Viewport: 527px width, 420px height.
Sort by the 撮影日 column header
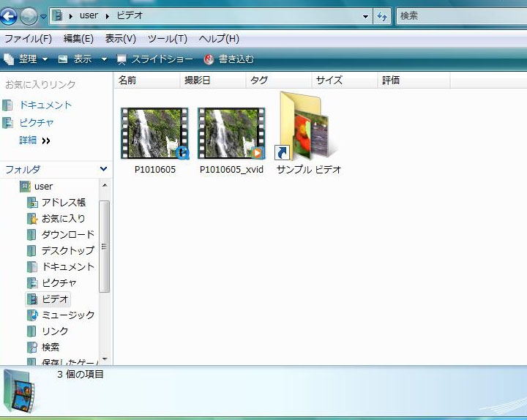click(213, 80)
